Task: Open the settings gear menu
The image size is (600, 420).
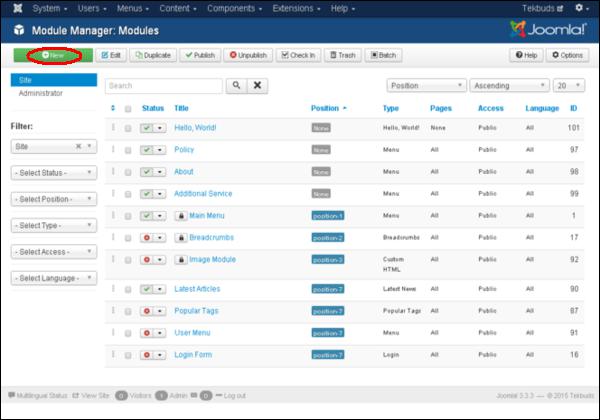Action: pos(582,8)
